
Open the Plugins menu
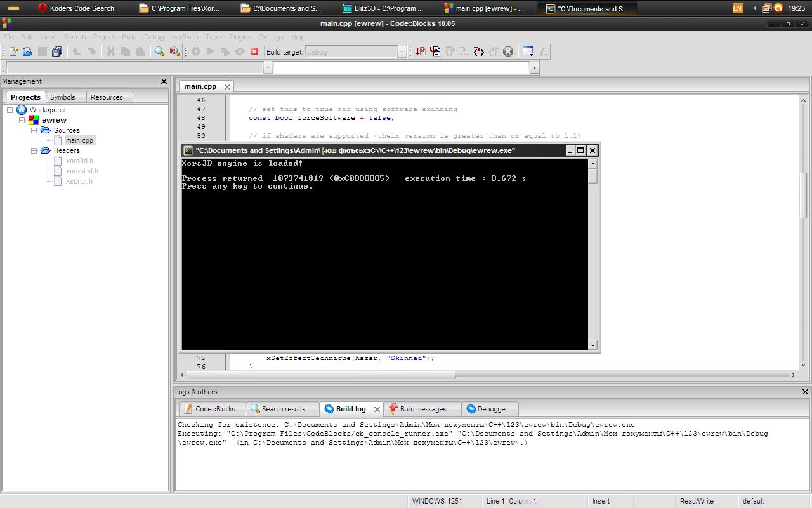tap(240, 37)
